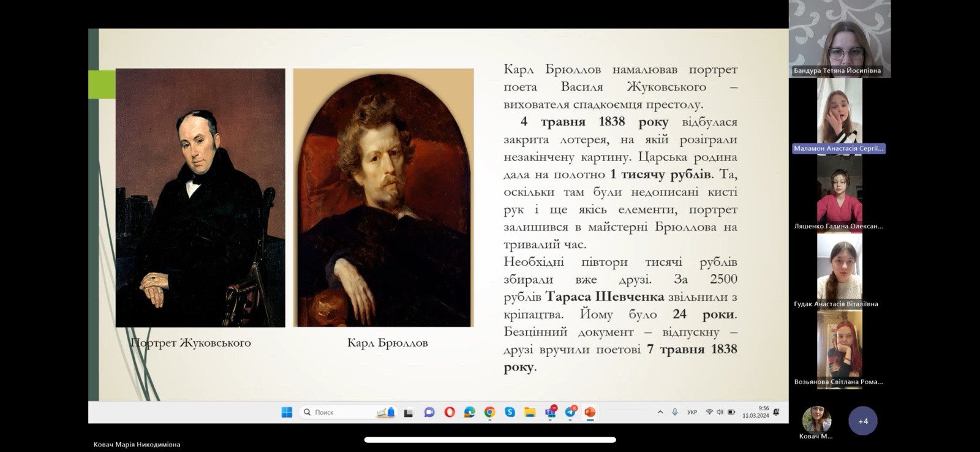The height and width of the screenshot is (452, 980).
Task: Select Гудак Анастасія Віталіївна's video tile
Action: coord(840,272)
